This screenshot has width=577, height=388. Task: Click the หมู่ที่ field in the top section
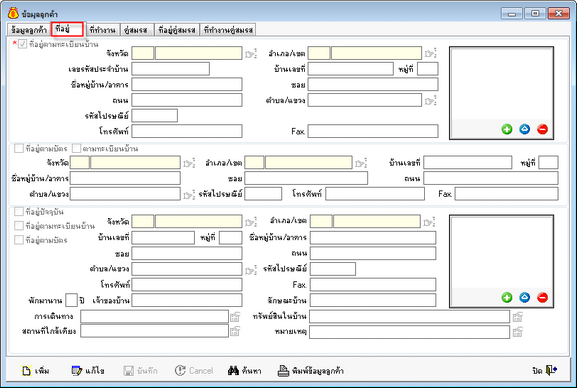pos(428,69)
